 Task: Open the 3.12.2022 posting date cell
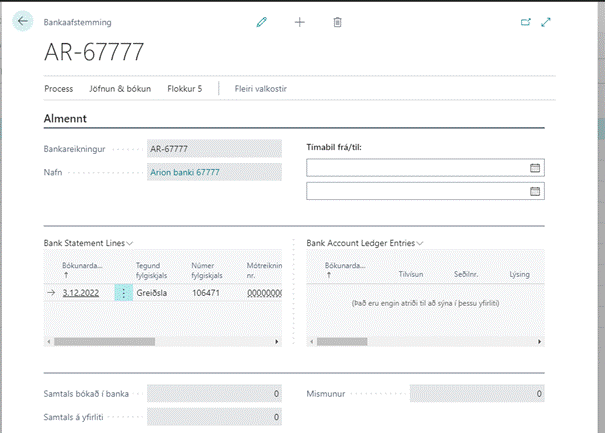point(81,293)
